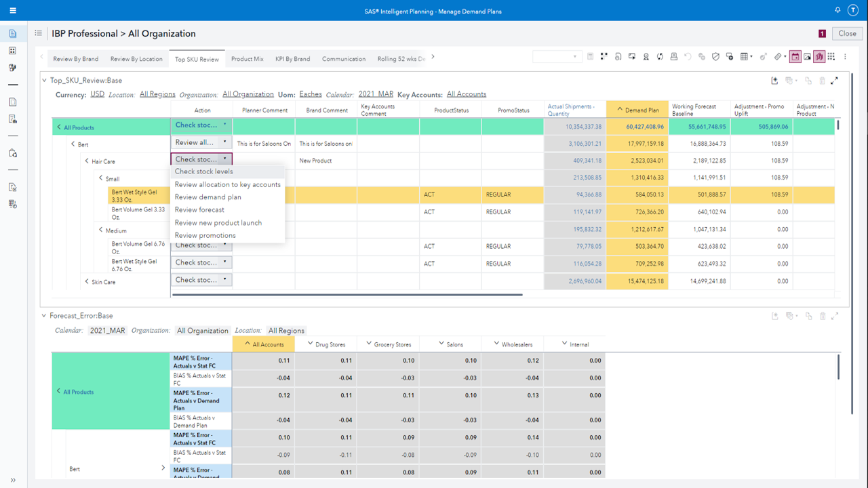
Task: Switch to Product Mix tab
Action: [247, 59]
